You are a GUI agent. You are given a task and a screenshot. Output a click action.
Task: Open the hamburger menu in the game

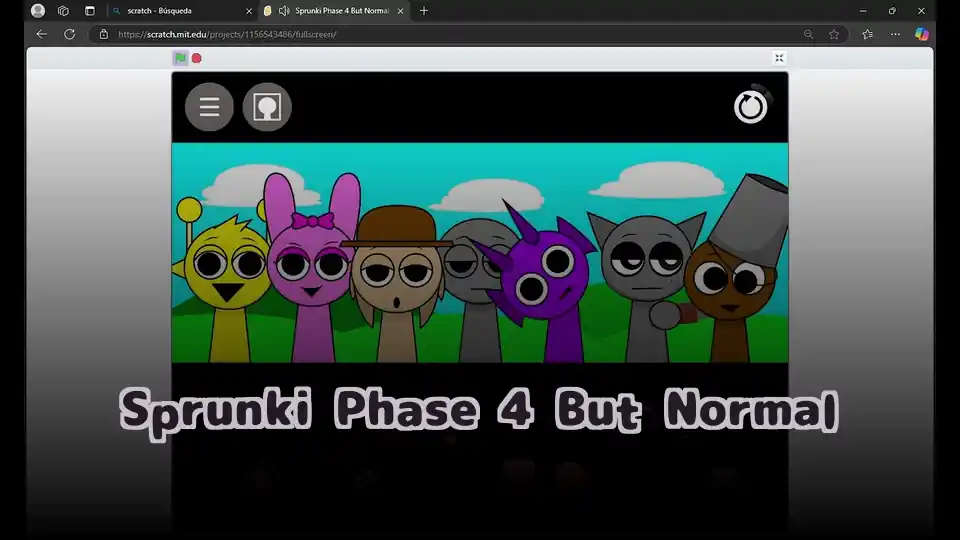[x=209, y=107]
